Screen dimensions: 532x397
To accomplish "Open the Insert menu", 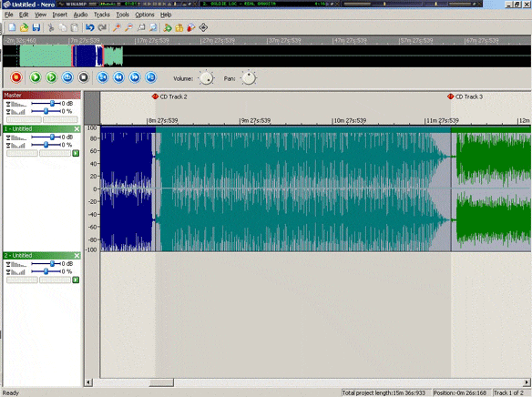I will [60, 15].
